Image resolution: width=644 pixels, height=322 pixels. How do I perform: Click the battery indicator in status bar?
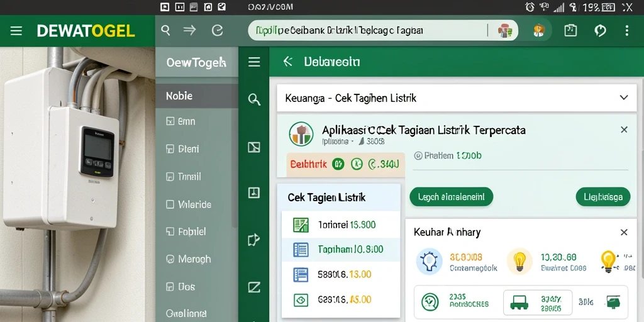pos(607,7)
